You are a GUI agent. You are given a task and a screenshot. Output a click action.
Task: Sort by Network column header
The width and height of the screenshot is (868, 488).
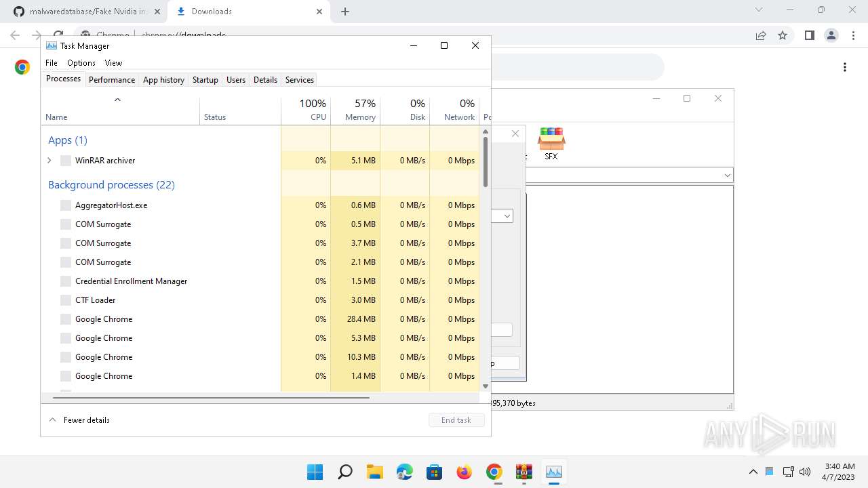point(454,110)
